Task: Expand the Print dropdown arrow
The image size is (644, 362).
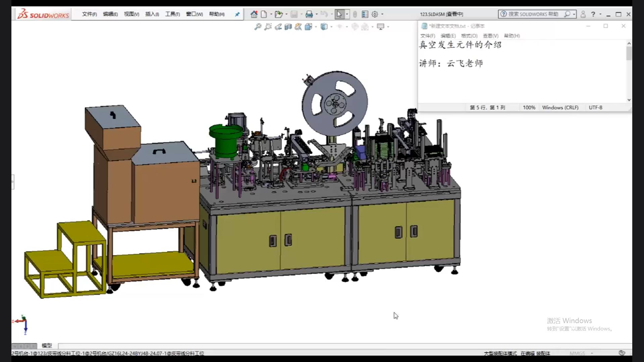Action: (316, 14)
